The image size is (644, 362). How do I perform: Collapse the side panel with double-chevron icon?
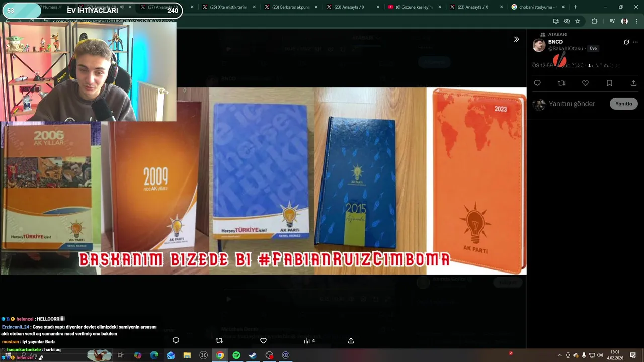coord(516,39)
